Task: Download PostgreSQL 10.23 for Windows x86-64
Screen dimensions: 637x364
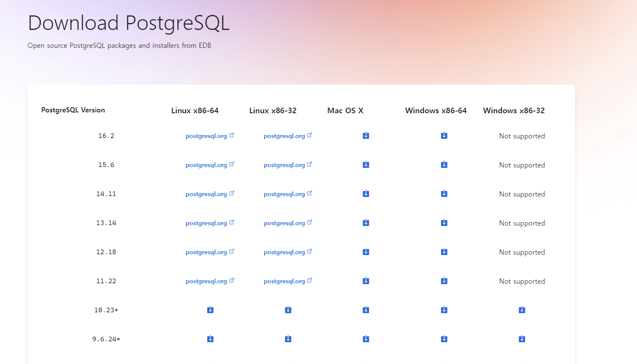Action: 444,310
